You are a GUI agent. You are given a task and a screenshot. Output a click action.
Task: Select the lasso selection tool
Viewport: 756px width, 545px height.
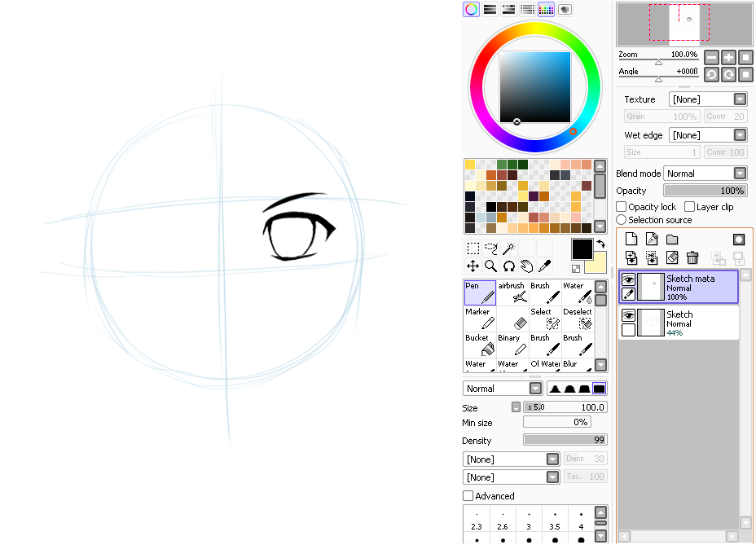pyautogui.click(x=490, y=248)
